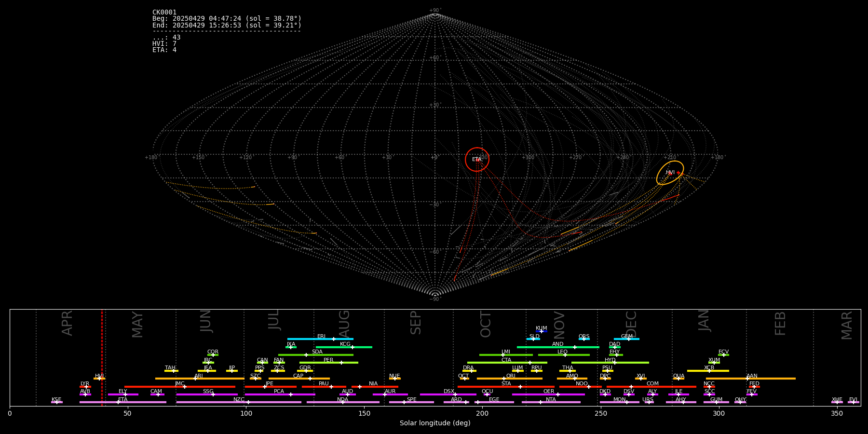Select the KUM blue shower bar

click(x=542, y=331)
